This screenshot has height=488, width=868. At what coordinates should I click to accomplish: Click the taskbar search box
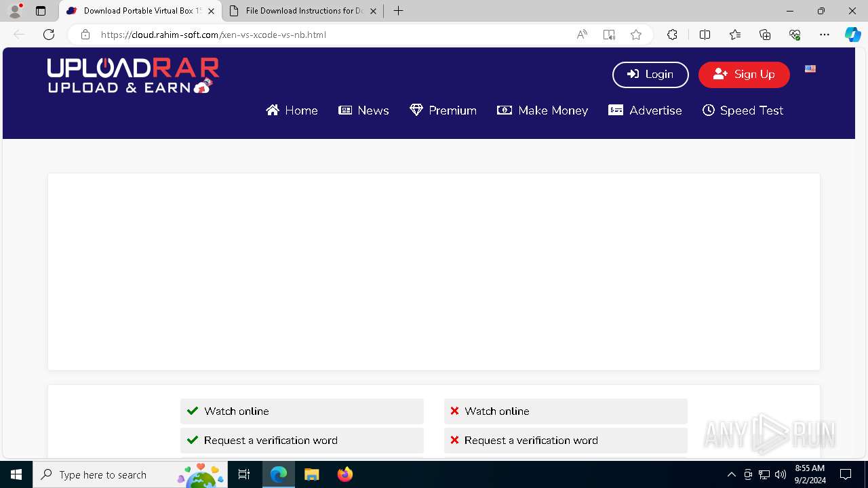tap(130, 474)
